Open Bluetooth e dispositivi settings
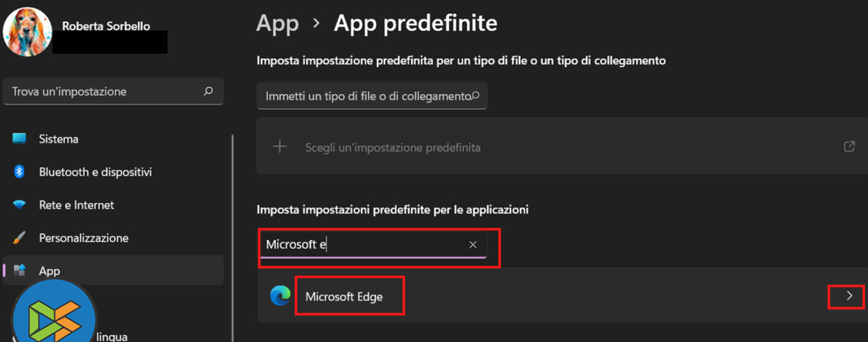868x342 pixels. coord(95,172)
